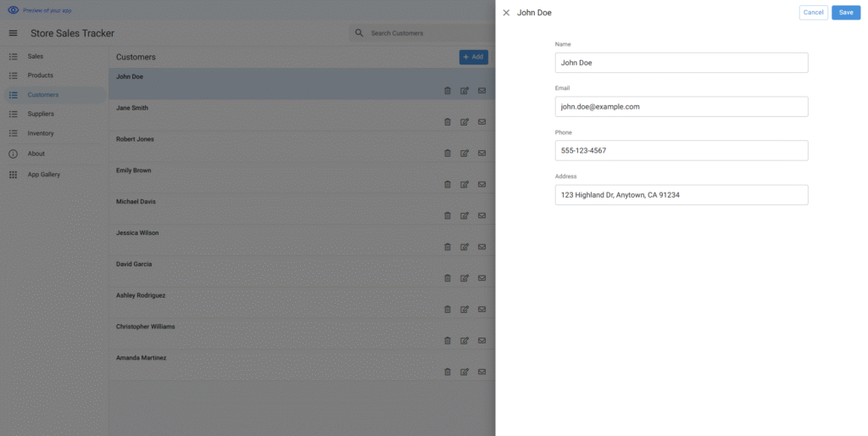This screenshot has width=868, height=436.
Task: Open the Sales menu item
Action: click(36, 56)
